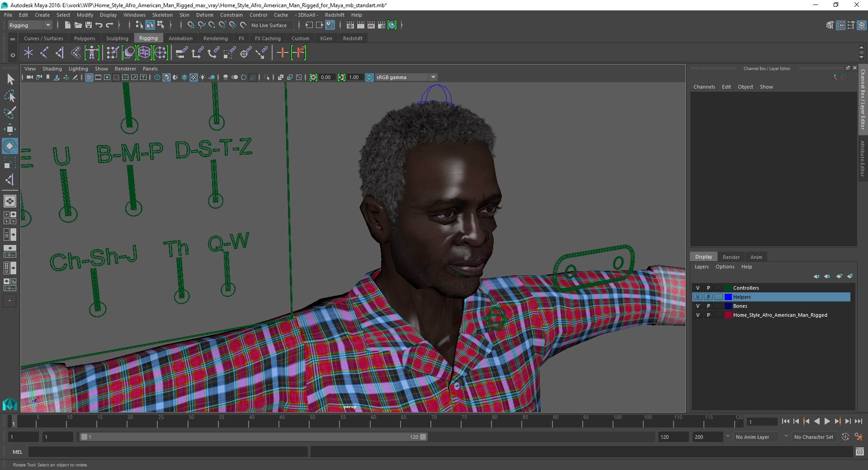Toggle visibility V of the Helpers layer
Image resolution: width=868 pixels, height=470 pixels.
click(698, 297)
